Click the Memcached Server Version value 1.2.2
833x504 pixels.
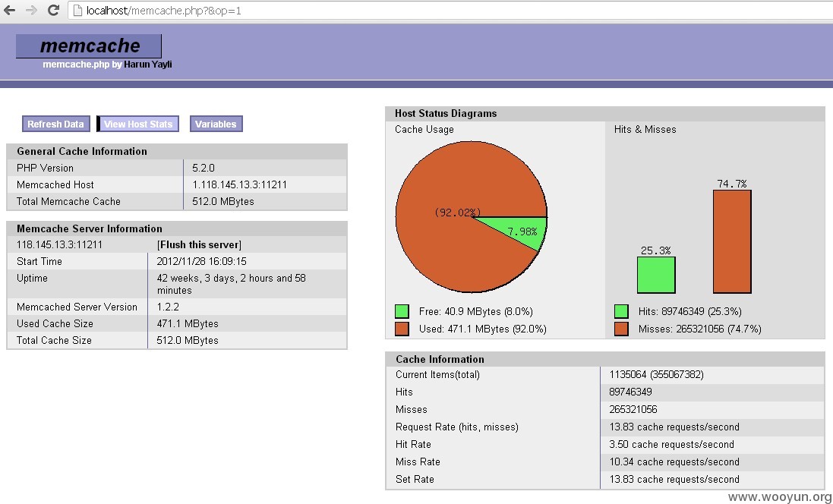tap(168, 307)
